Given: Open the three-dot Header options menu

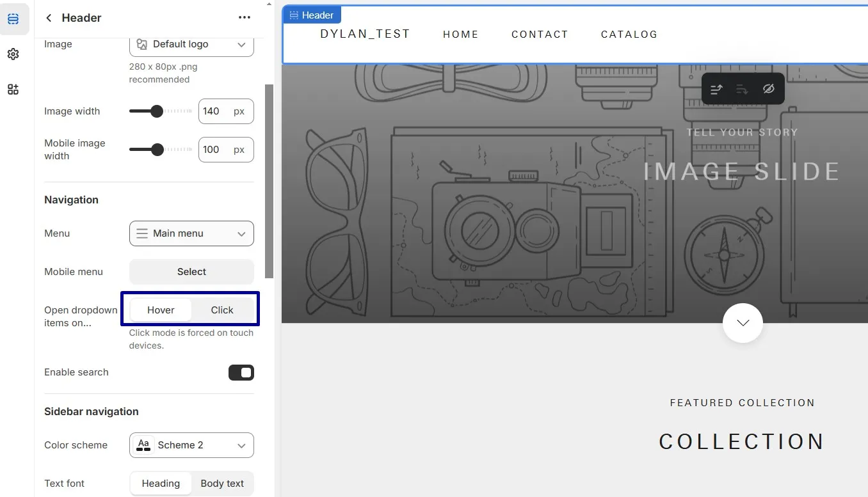Looking at the screenshot, I should coord(245,18).
